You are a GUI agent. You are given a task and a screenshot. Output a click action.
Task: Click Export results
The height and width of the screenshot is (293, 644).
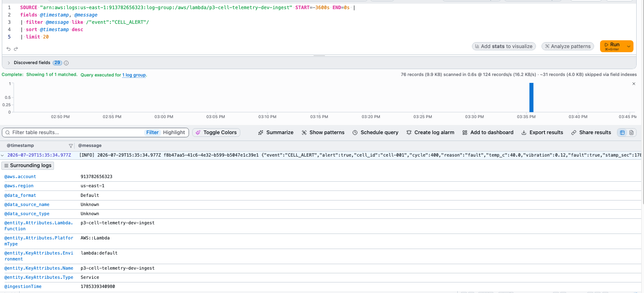(x=542, y=132)
